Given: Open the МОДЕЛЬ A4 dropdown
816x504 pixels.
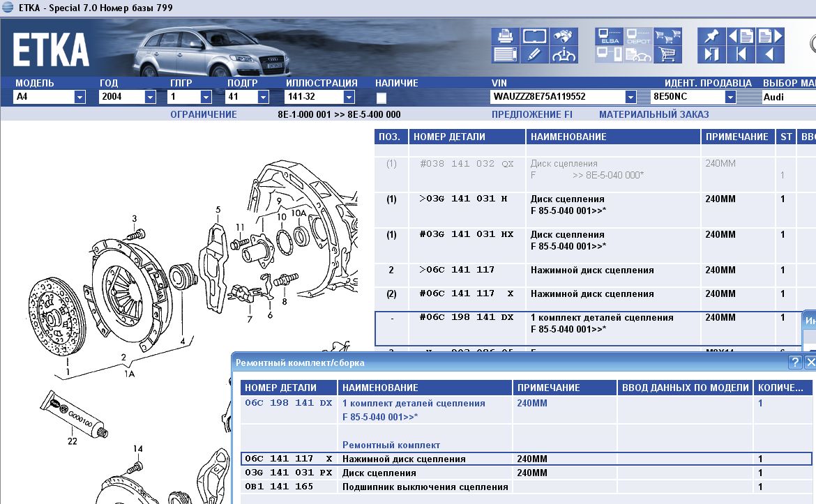Looking at the screenshot, I should coord(80,97).
